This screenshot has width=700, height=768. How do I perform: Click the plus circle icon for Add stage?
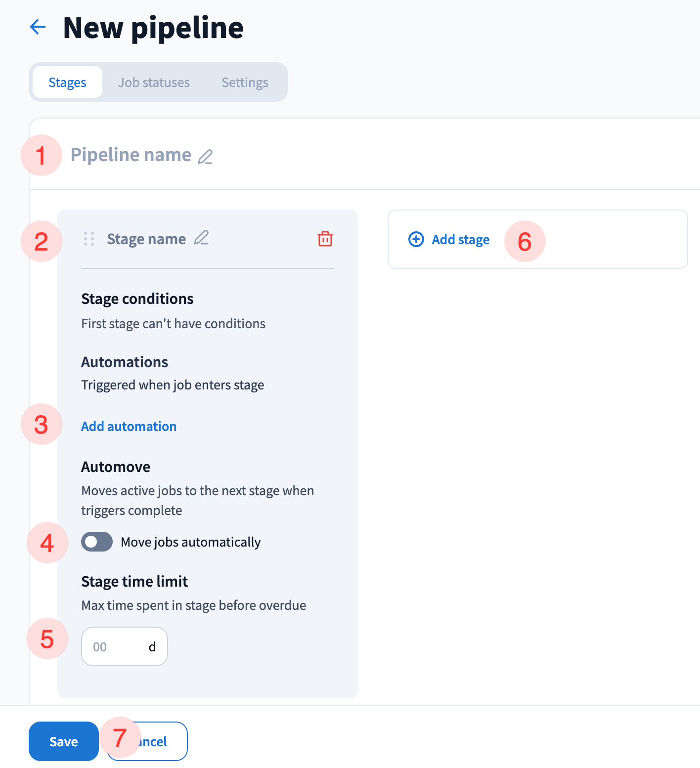[x=416, y=239]
